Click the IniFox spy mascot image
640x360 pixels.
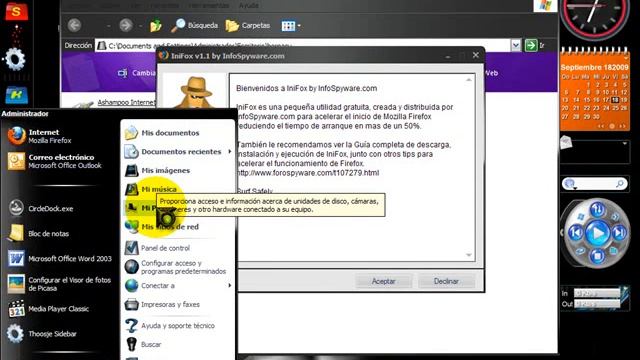click(x=195, y=92)
